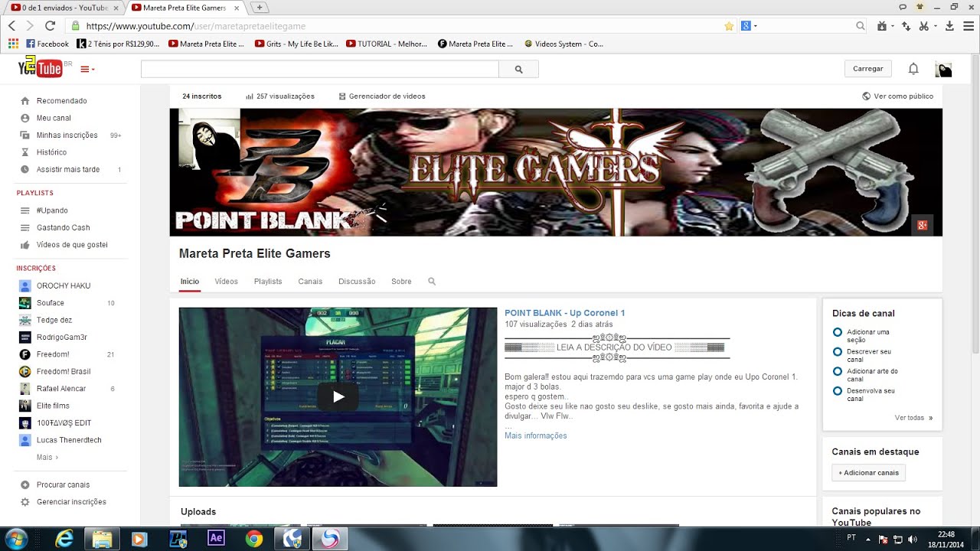Click 257 visualizações stats

point(280,96)
